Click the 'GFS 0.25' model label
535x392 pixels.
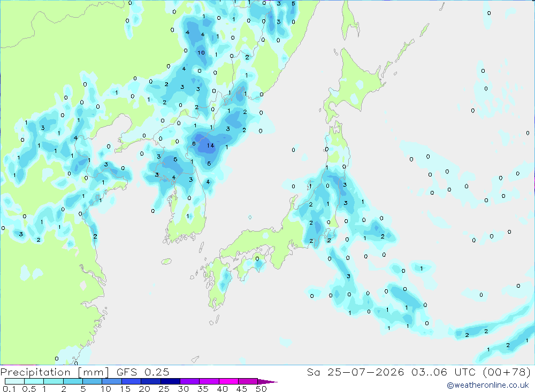143,372
